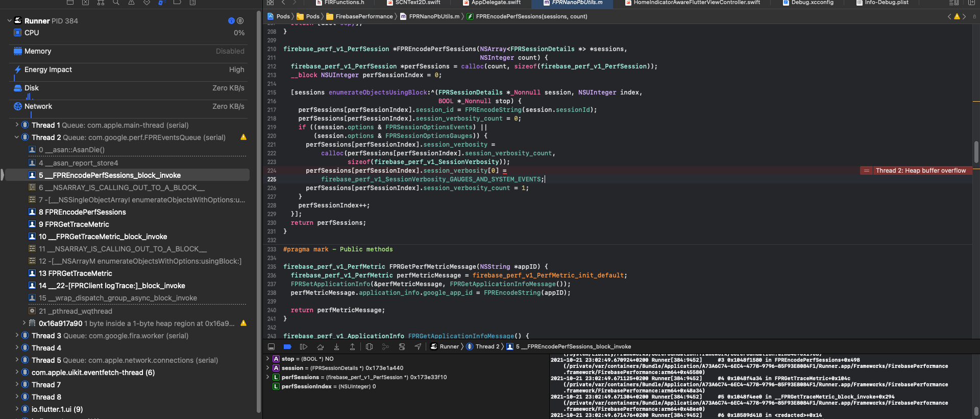Open the editor related items grid icon
This screenshot has height=419, width=980.
coord(271,3)
